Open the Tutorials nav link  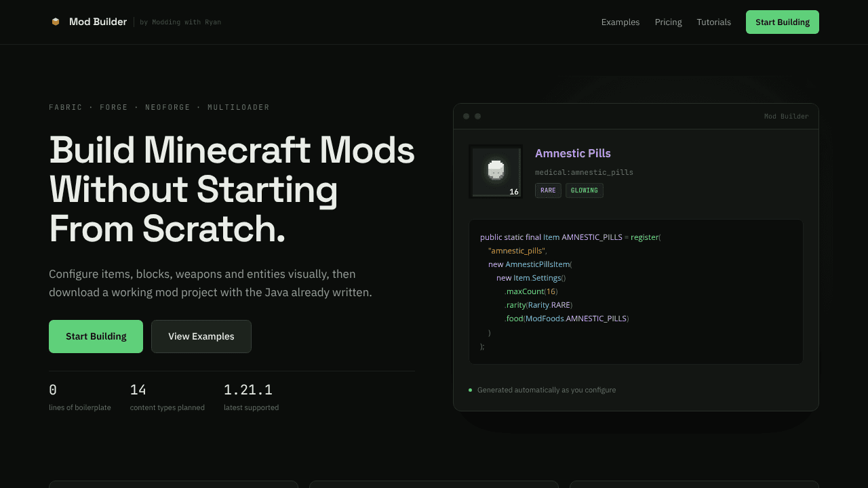713,22
